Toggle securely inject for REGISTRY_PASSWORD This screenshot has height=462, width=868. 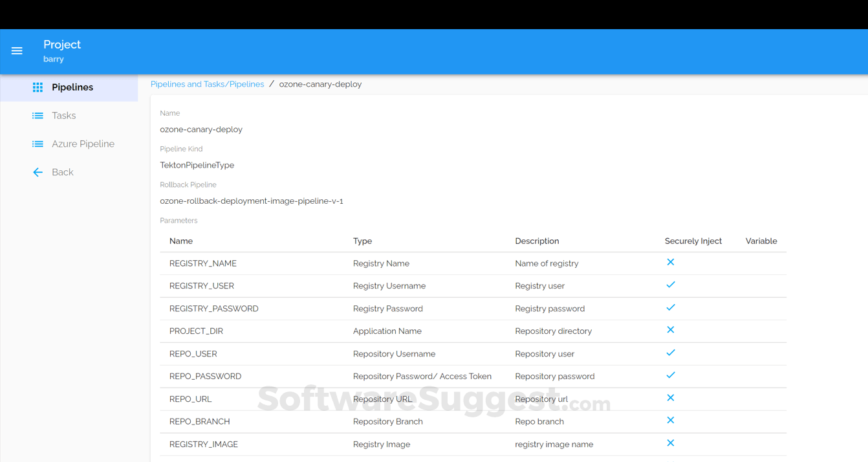click(671, 307)
